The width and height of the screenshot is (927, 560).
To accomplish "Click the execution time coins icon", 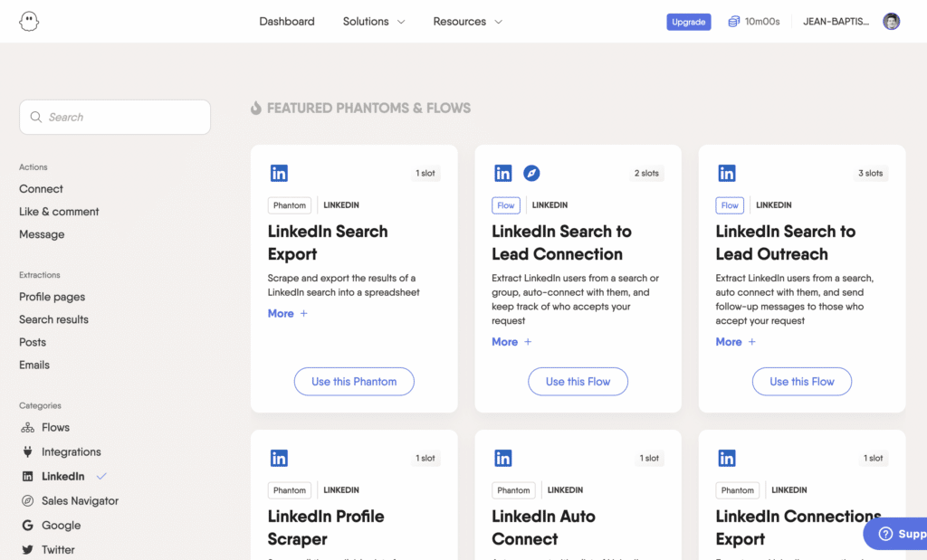I will click(x=733, y=22).
